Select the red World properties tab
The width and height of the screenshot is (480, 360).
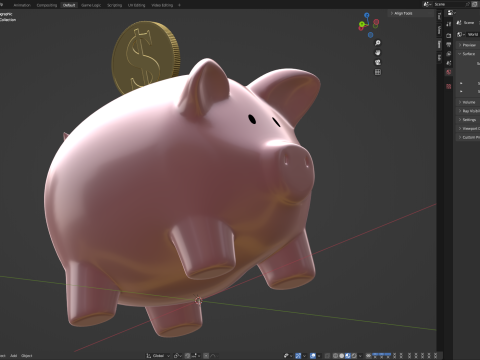coord(448,72)
